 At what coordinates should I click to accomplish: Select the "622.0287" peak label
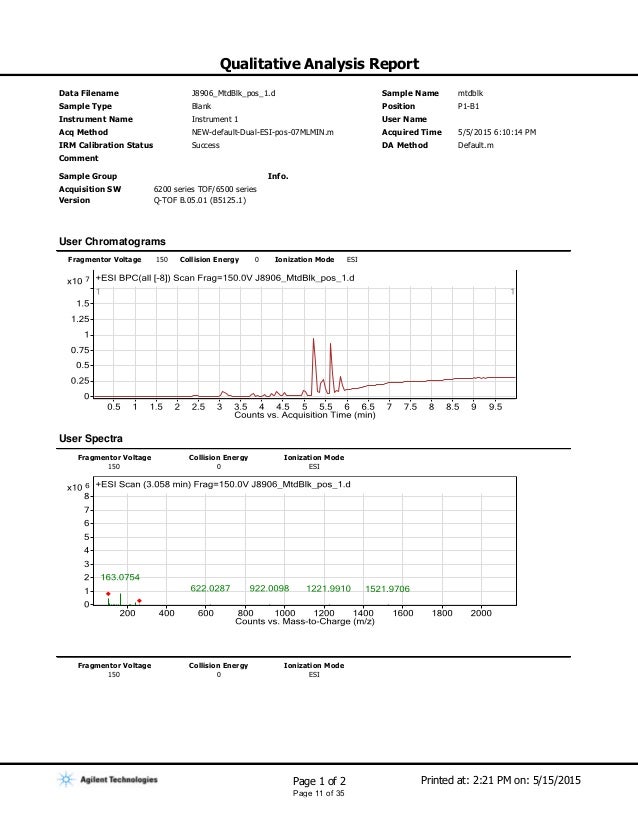(x=210, y=588)
